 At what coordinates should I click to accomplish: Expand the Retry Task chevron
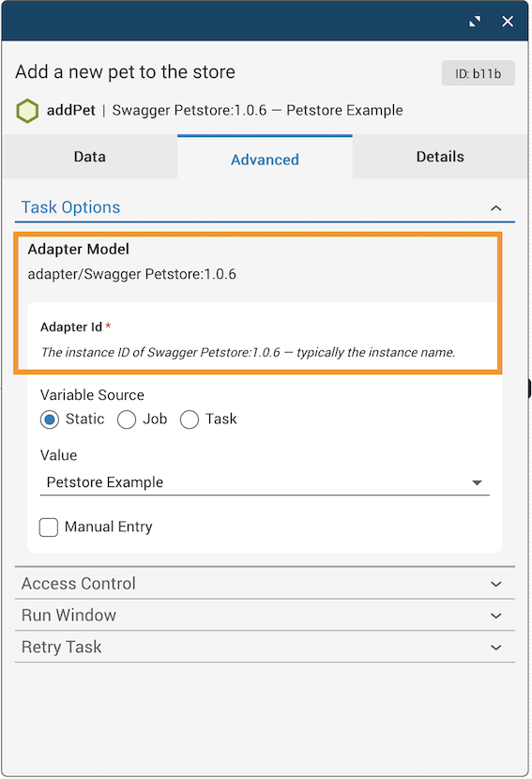tap(495, 648)
